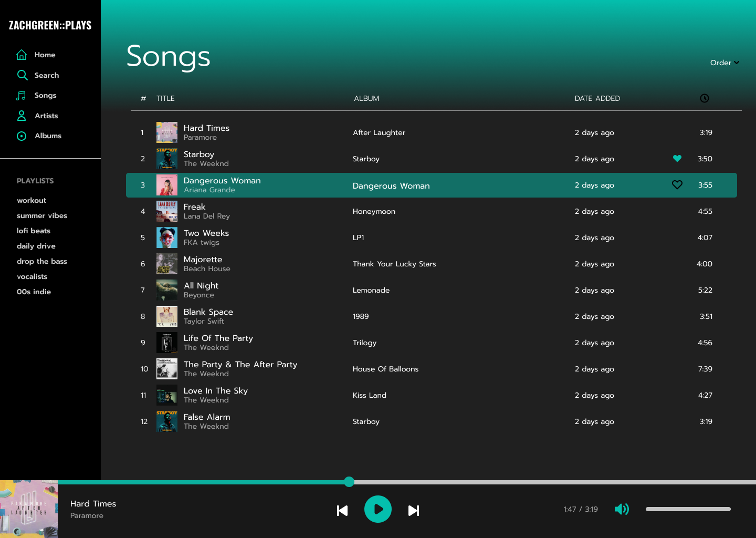Viewport: 756px width, 538px height.
Task: Click Life Of The Party thumbnail
Action: pyautogui.click(x=167, y=343)
